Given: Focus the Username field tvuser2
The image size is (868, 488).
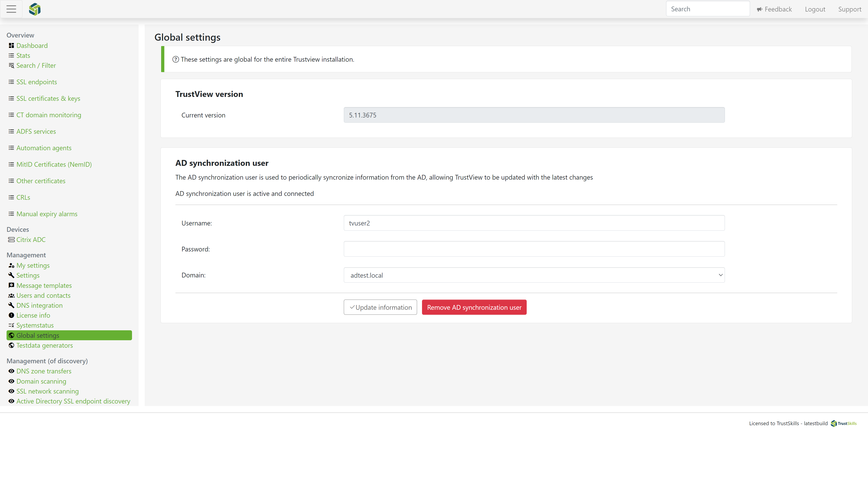Looking at the screenshot, I should coord(534,223).
